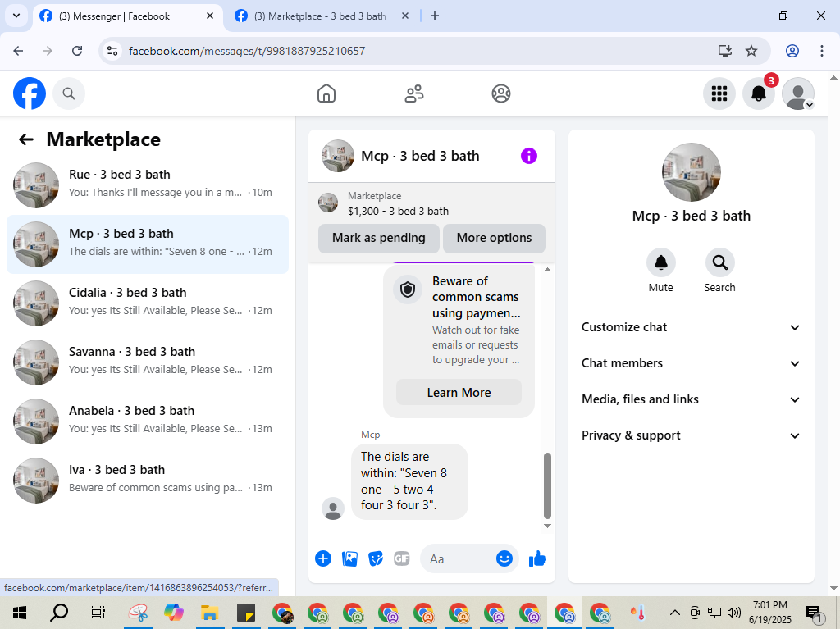Viewport: 840px width, 629px height.
Task: Open conversation information purple i icon
Action: pos(529,156)
